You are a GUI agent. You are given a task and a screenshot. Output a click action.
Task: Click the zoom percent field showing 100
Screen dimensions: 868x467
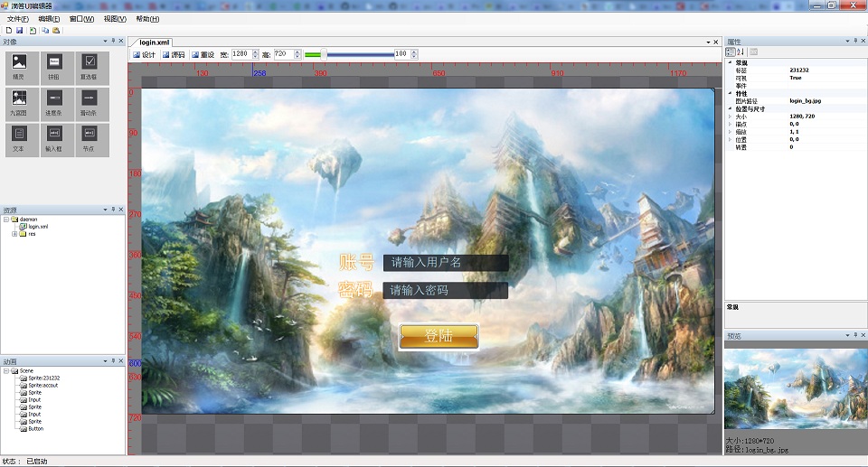401,54
